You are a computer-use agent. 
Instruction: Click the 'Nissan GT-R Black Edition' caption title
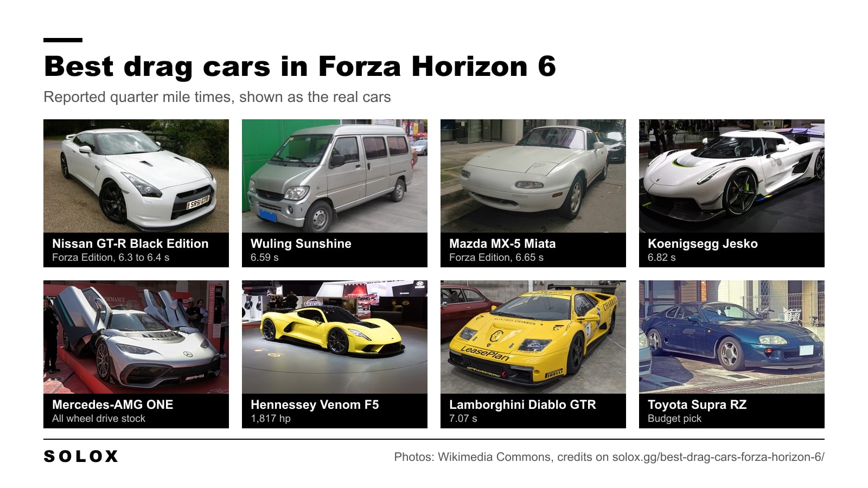(x=130, y=243)
